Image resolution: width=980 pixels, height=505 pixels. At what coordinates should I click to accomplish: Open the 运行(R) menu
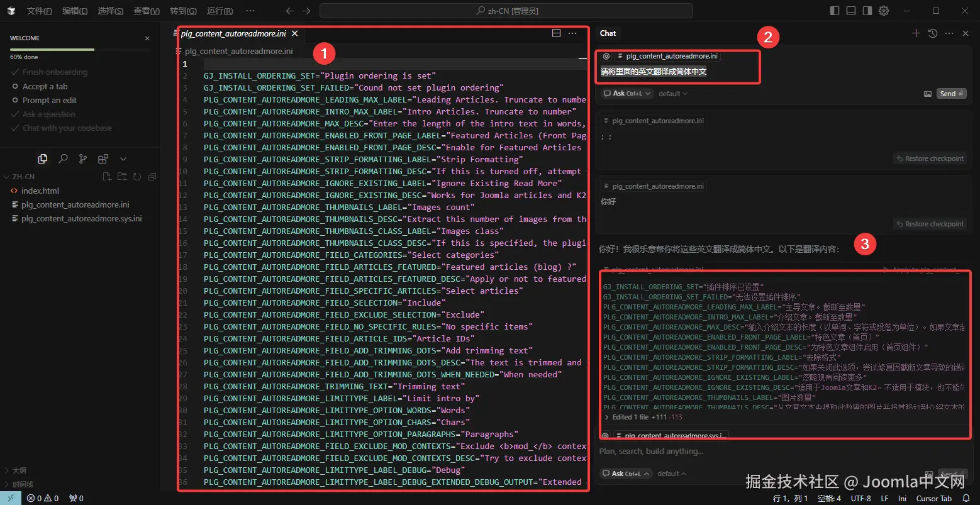click(220, 11)
